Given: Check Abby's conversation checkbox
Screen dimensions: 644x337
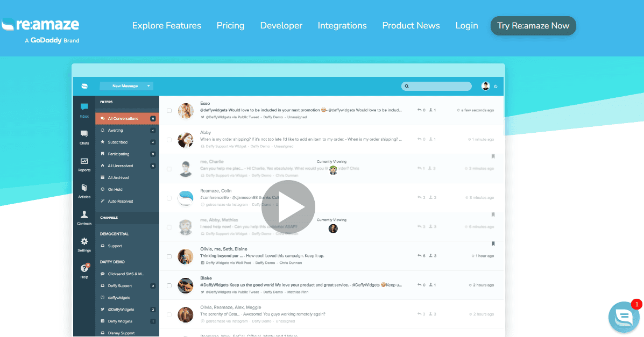Looking at the screenshot, I should (x=169, y=139).
